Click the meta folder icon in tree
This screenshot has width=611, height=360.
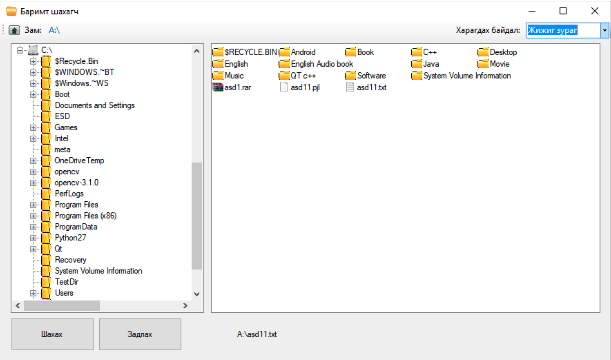click(46, 149)
